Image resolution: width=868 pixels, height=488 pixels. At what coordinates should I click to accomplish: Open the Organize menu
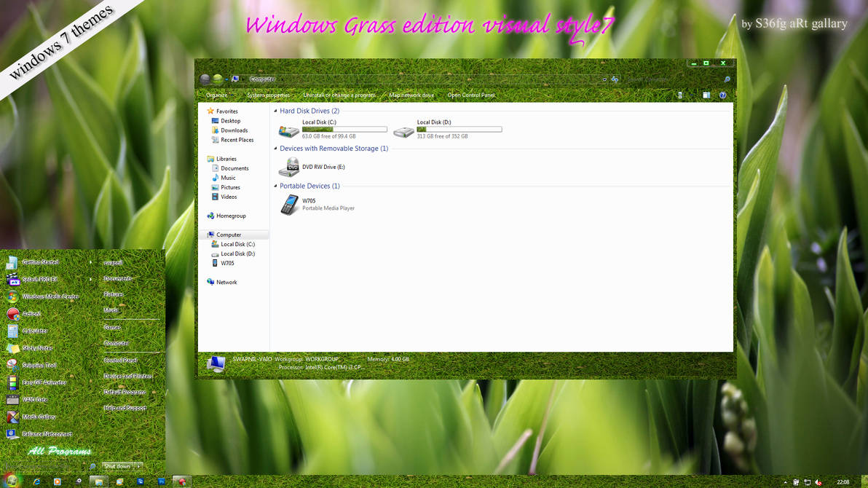click(x=216, y=95)
